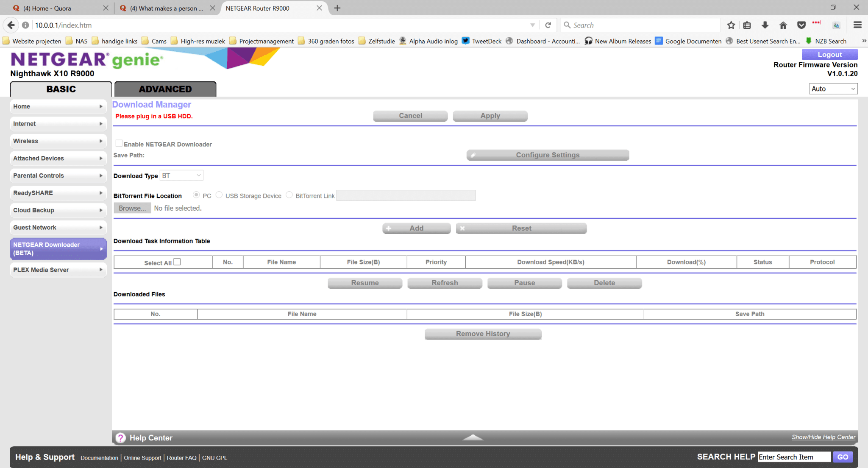Open the TweetDeck bookmark
This screenshot has height=468, width=868.
pyautogui.click(x=481, y=41)
